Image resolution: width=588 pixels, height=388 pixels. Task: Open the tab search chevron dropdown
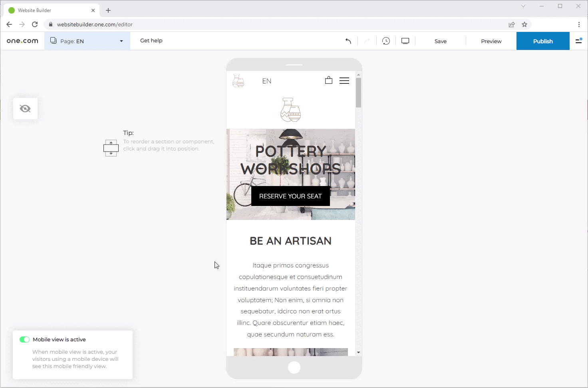pos(523,6)
